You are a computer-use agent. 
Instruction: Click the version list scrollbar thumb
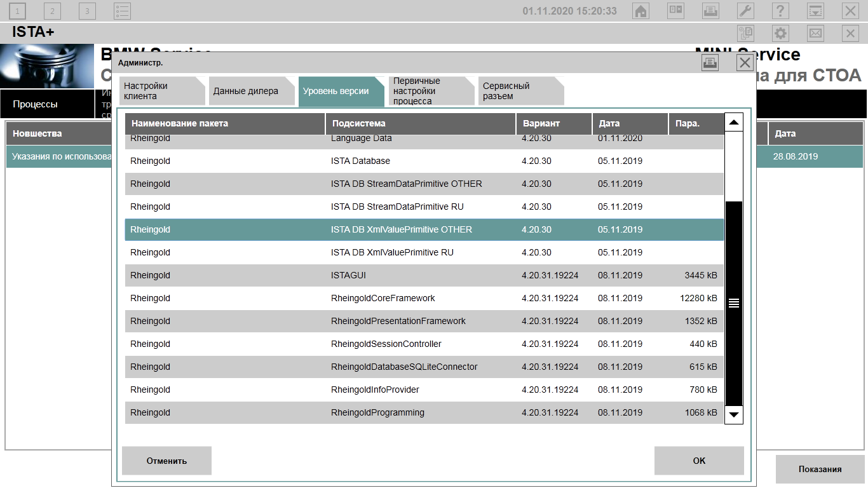pos(734,303)
